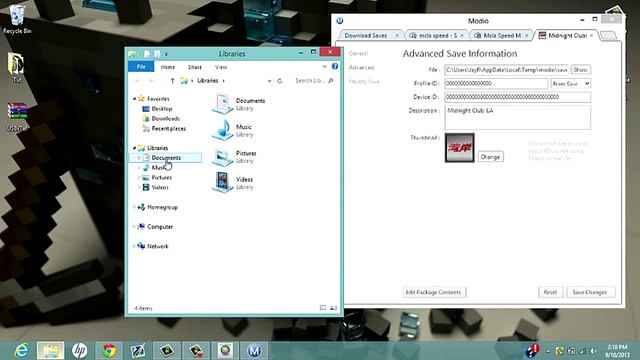Open Videos library icon in Libraries window

click(x=222, y=182)
